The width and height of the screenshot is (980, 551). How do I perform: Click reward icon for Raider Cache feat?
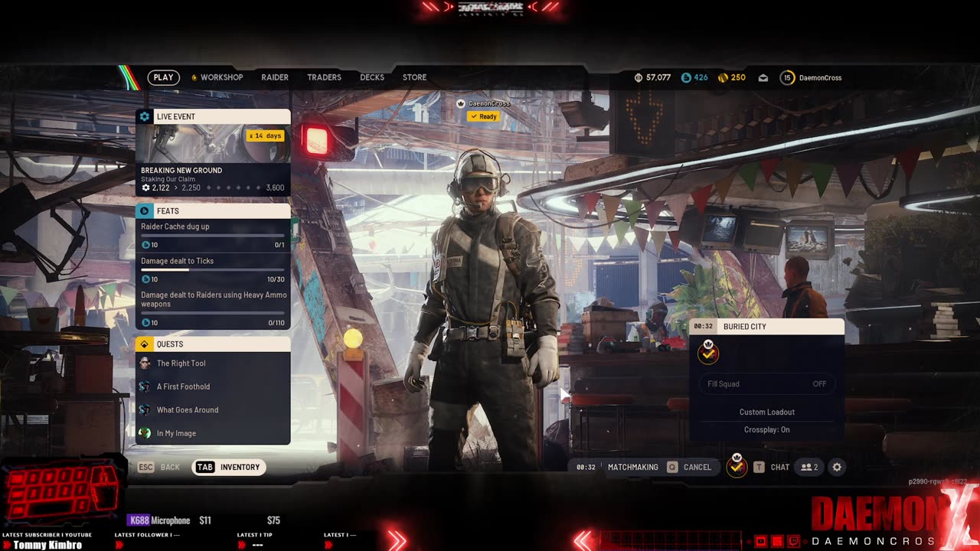145,245
